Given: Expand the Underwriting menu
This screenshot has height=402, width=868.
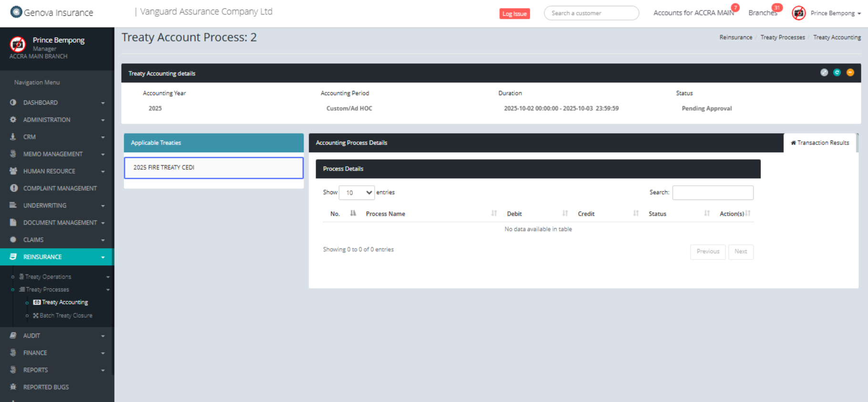Looking at the screenshot, I should [57, 205].
